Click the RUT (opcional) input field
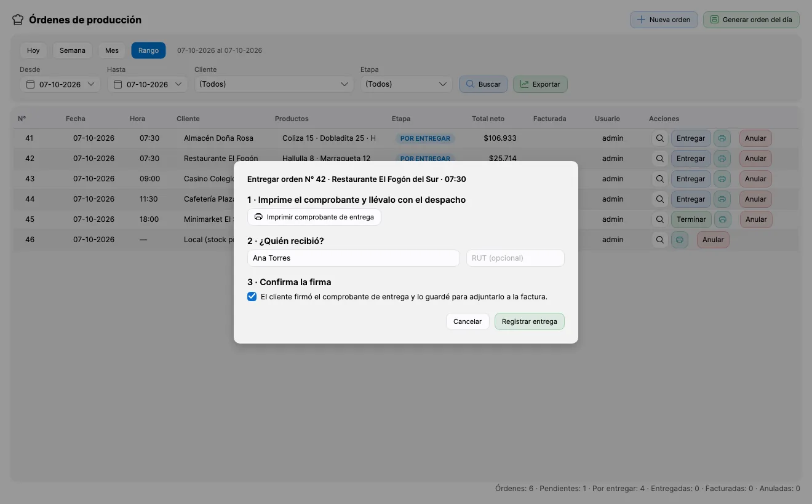This screenshot has width=812, height=504. click(515, 258)
